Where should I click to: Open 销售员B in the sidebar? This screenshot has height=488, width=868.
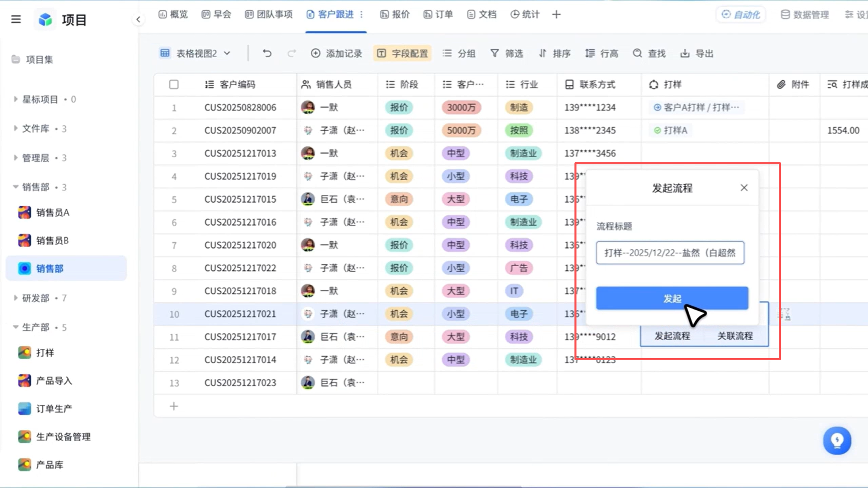point(43,240)
